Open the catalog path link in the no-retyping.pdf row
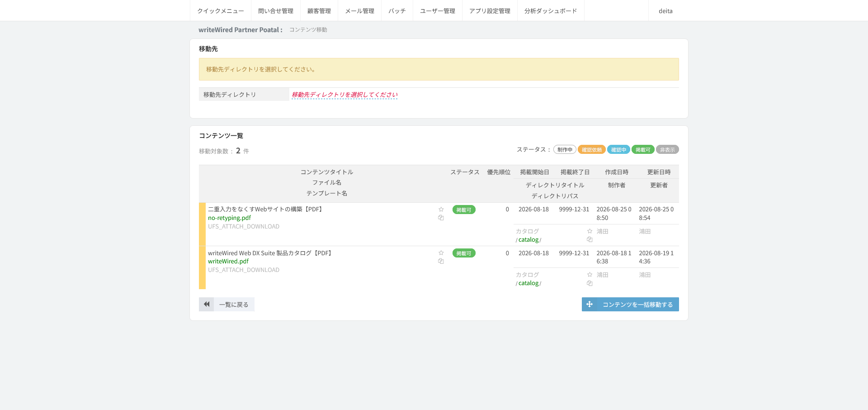This screenshot has width=868, height=410. pos(528,239)
